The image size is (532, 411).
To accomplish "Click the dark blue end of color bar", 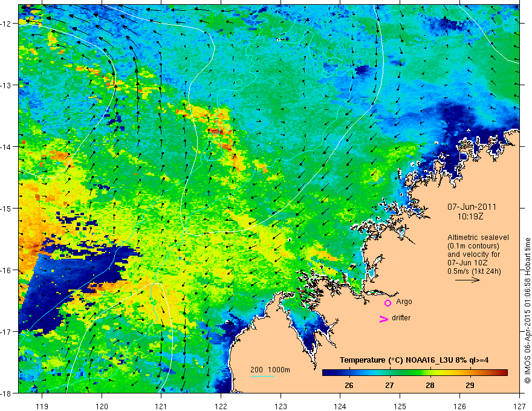I will [x=326, y=373].
